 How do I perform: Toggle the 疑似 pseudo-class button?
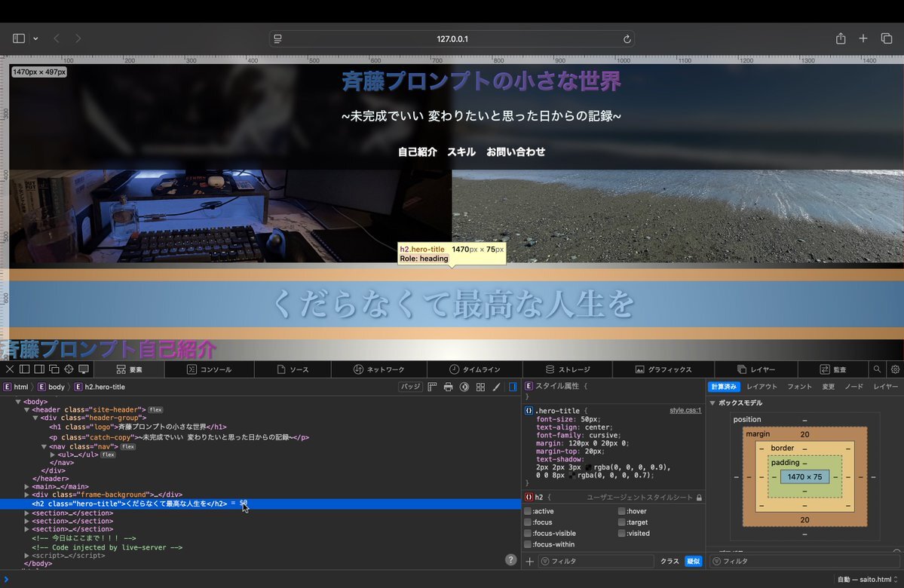[x=693, y=561]
